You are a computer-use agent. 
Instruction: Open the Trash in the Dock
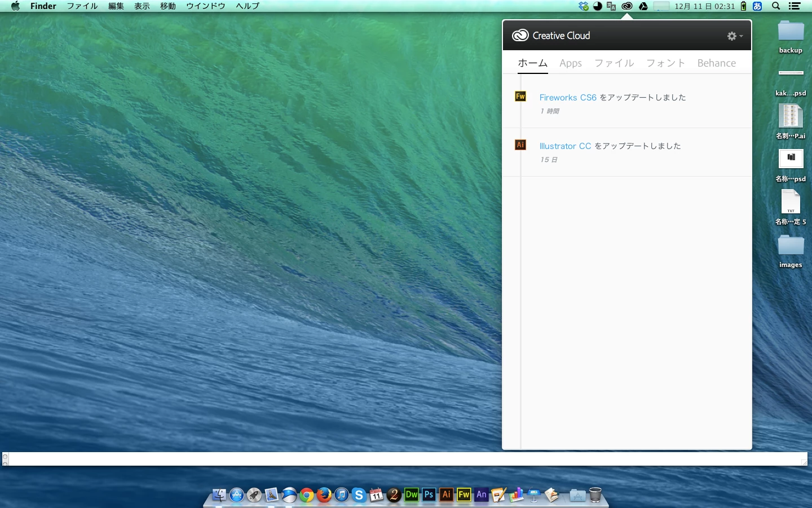pos(595,495)
